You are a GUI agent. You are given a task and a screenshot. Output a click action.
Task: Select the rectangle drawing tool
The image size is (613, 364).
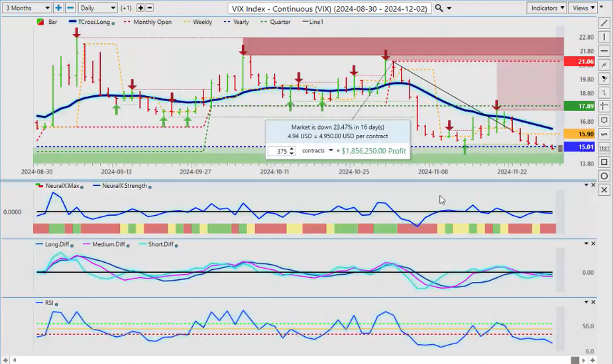(604, 162)
